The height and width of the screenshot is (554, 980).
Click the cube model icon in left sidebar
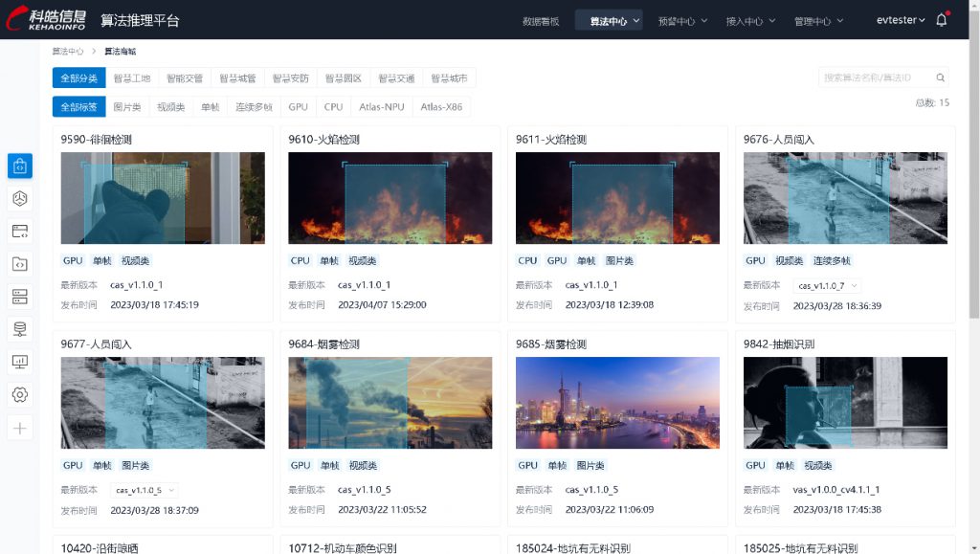coord(20,199)
